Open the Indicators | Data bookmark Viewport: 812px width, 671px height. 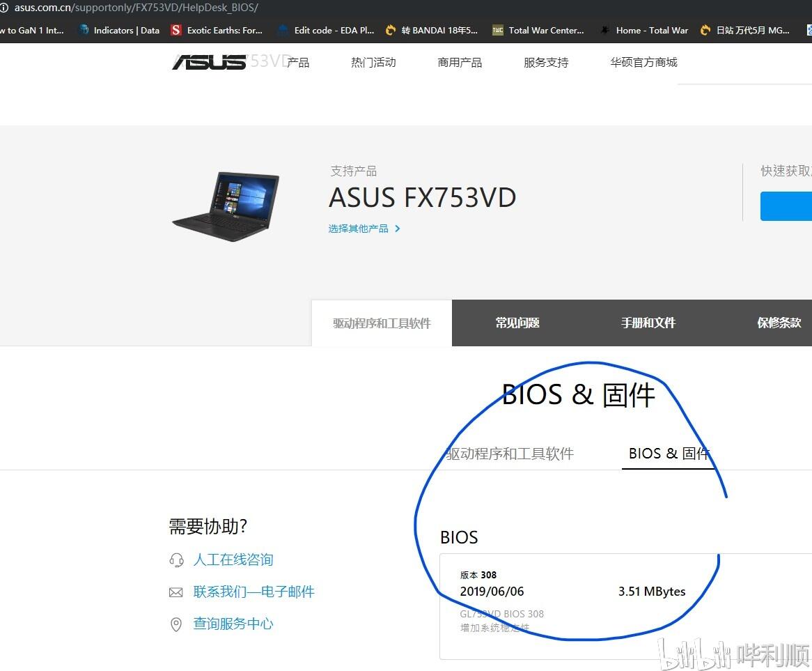point(120,30)
